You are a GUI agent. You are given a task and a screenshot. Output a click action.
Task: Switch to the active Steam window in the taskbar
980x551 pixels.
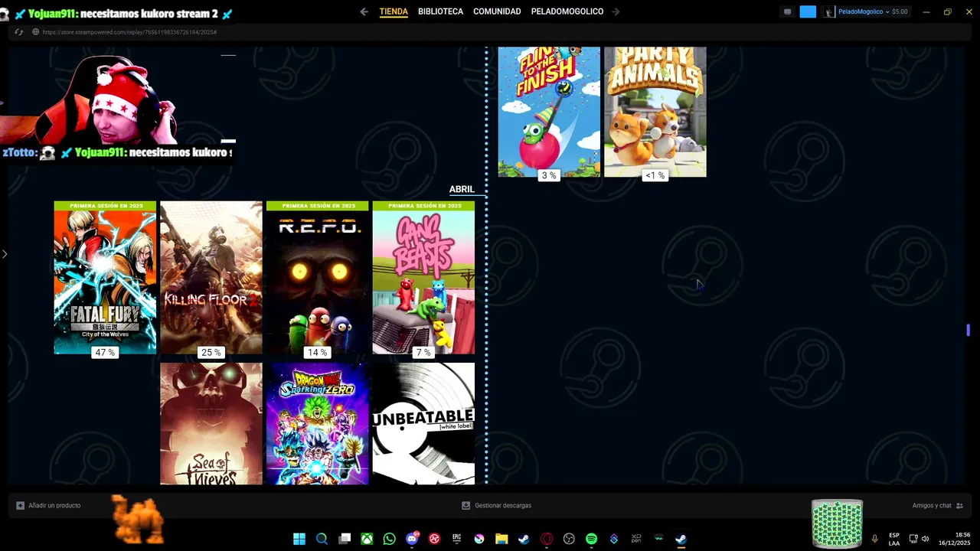pyautogui.click(x=681, y=539)
